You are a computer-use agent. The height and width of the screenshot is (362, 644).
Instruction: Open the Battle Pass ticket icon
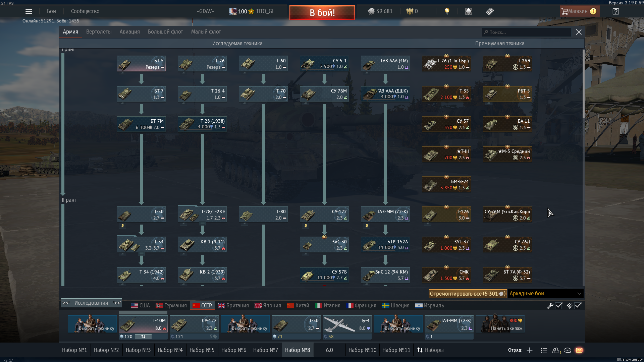coord(490,11)
